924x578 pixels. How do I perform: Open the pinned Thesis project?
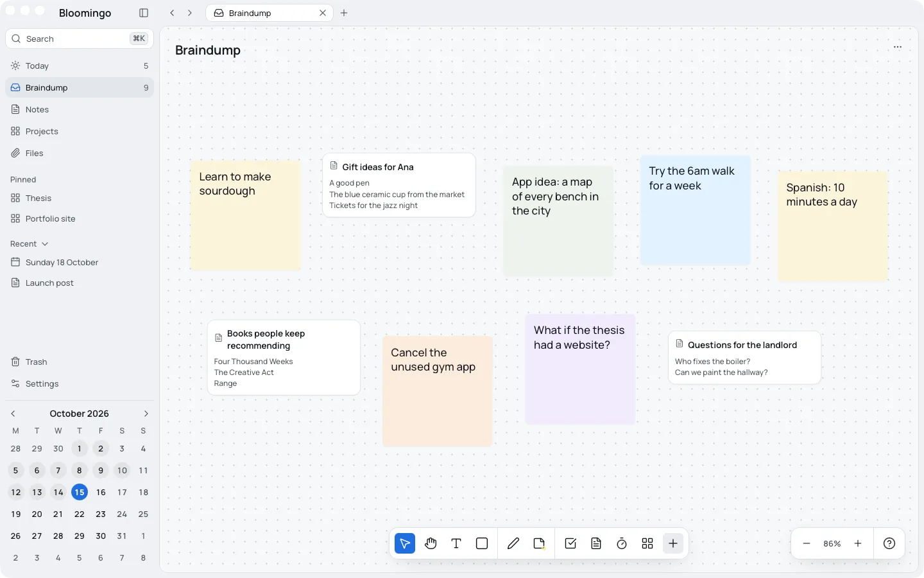[80, 198]
